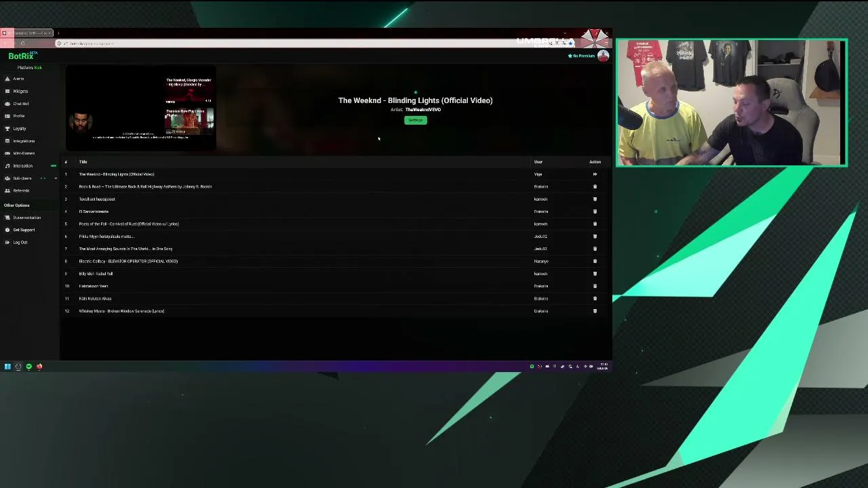Select the 'Electric Callboy - ELEVATOR OPERATOR' title

[128, 261]
